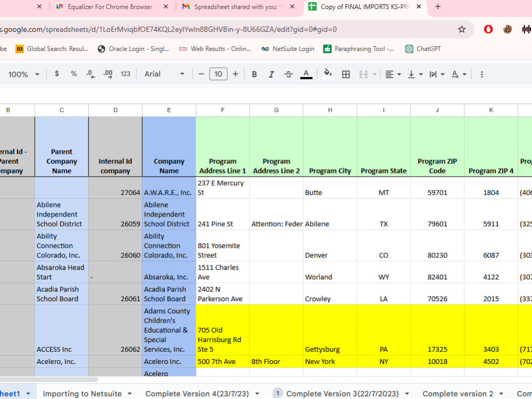532x399 pixels.
Task: Open the text color picker
Action: pos(306,74)
